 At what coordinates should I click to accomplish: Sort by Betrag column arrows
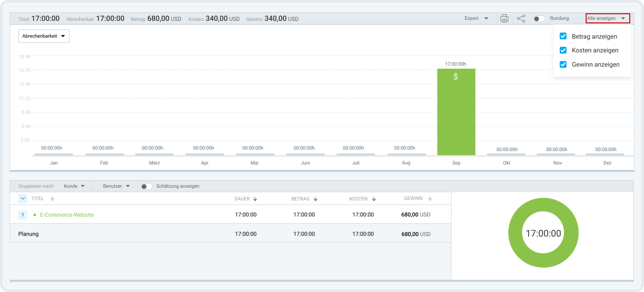pyautogui.click(x=315, y=199)
